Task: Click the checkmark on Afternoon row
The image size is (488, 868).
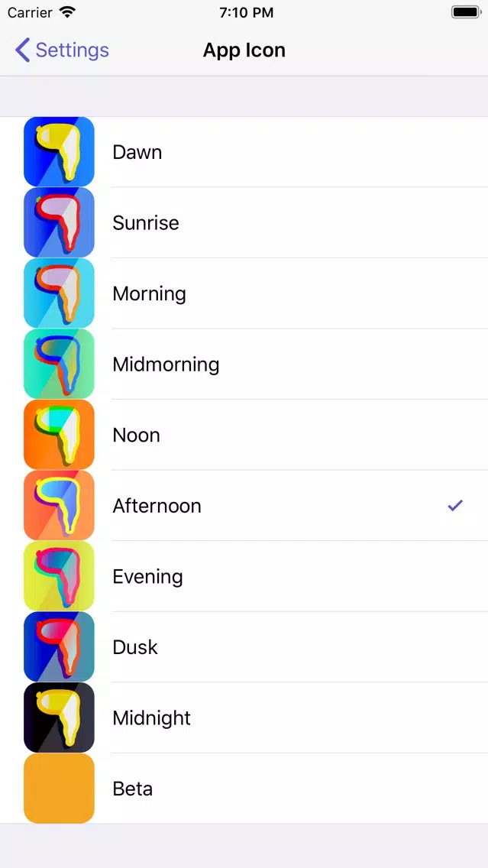Action: coord(455,505)
